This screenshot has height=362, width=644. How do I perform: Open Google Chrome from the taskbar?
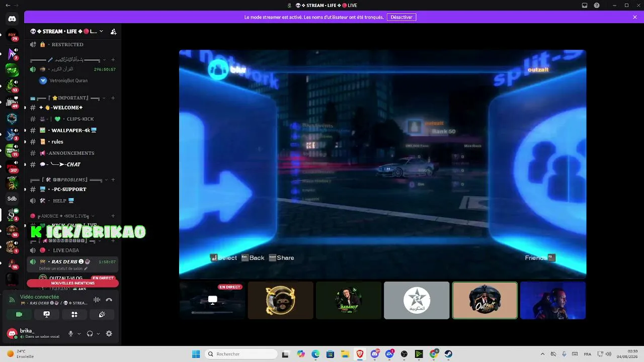point(434,354)
